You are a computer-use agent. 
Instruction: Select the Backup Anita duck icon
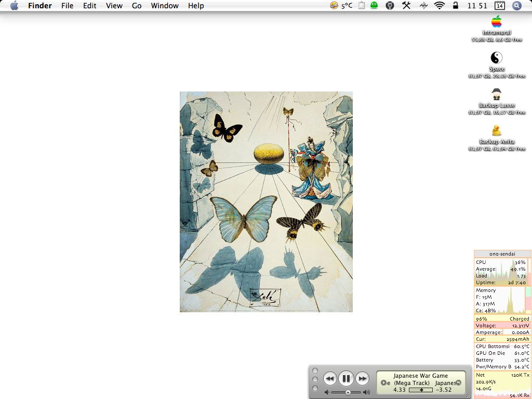coord(496,130)
